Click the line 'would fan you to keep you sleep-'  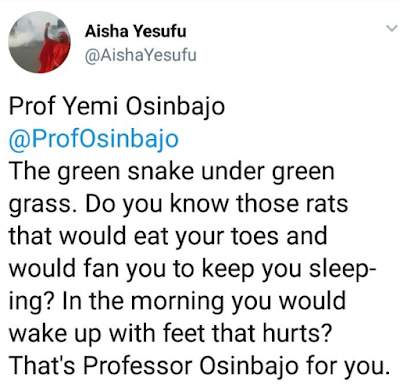[x=189, y=269]
